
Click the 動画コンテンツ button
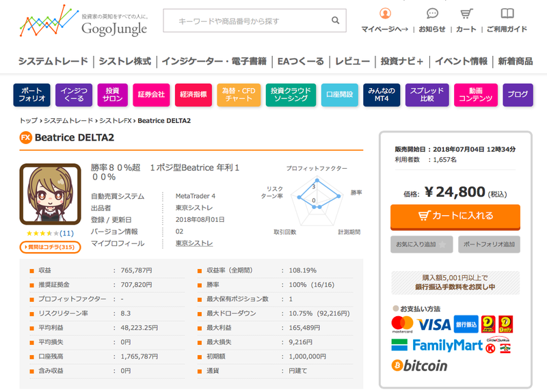coord(476,95)
